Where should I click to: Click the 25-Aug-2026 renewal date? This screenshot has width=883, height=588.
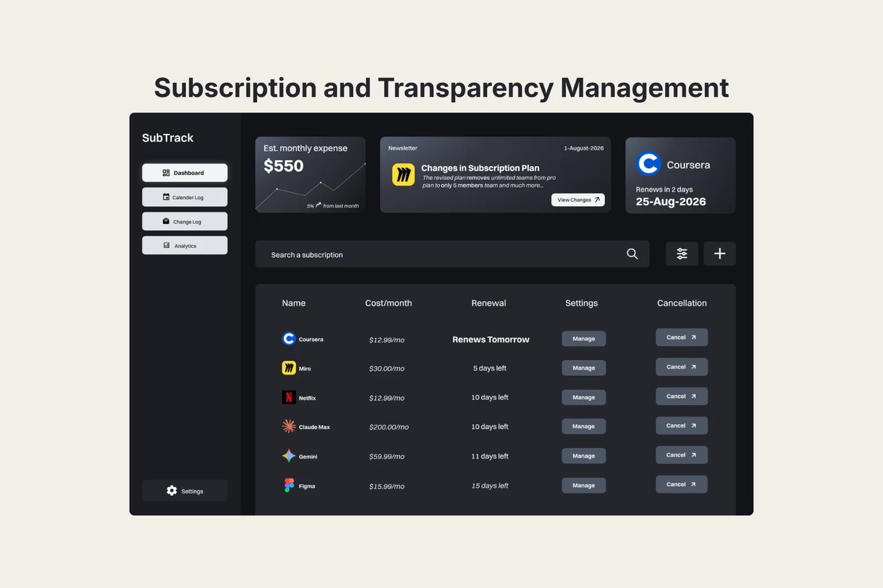671,201
